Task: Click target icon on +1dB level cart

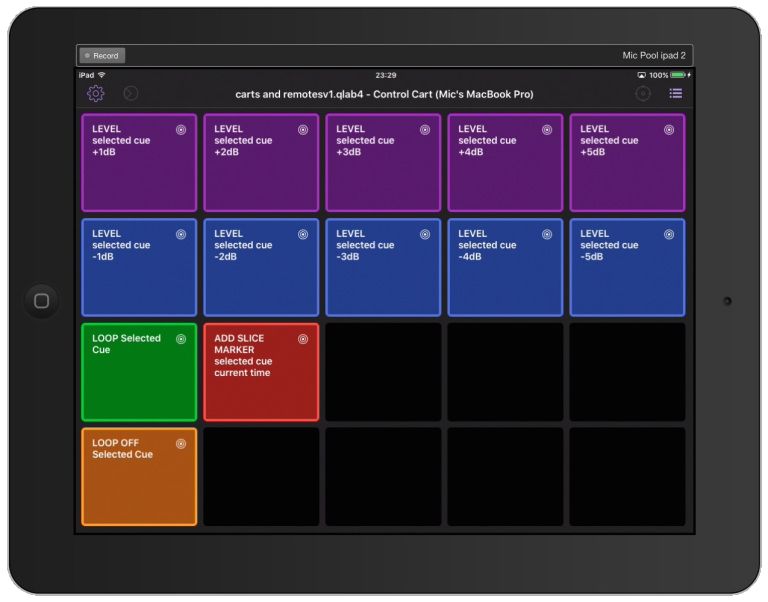Action: click(181, 130)
